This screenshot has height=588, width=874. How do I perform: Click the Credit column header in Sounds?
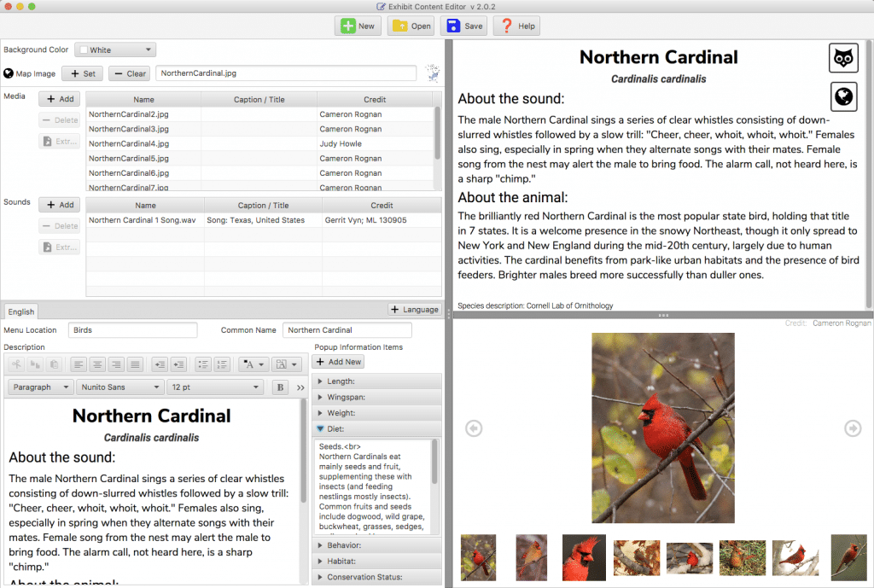(382, 206)
